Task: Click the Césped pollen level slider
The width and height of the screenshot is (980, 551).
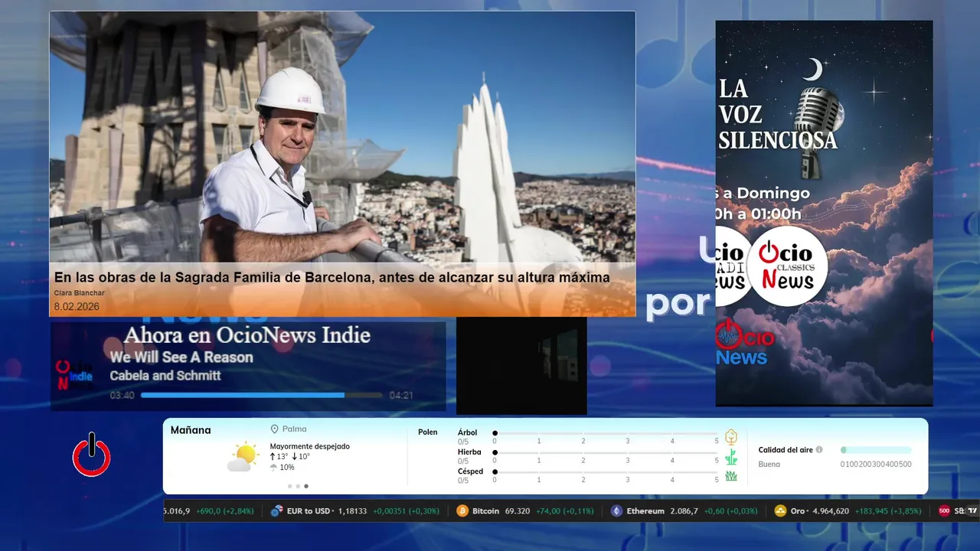Action: [606, 472]
